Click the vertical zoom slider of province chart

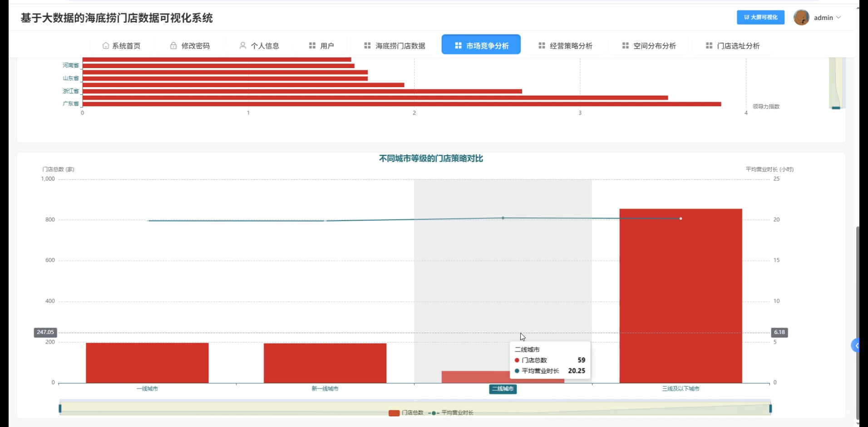point(836,83)
